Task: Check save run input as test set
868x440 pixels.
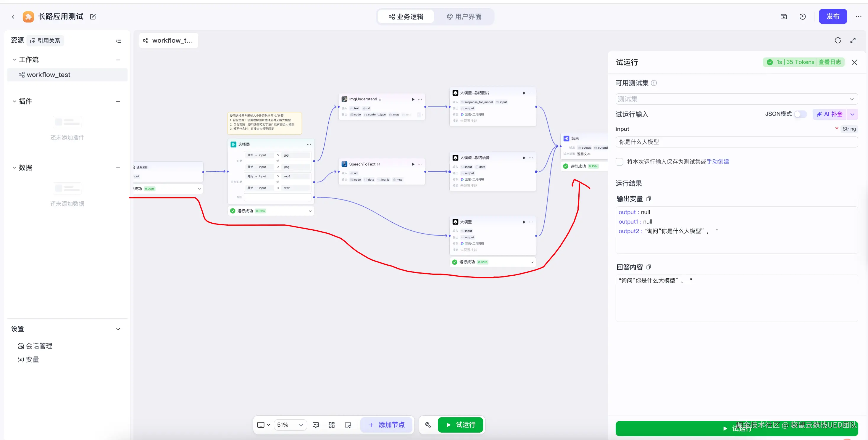Action: (x=619, y=162)
